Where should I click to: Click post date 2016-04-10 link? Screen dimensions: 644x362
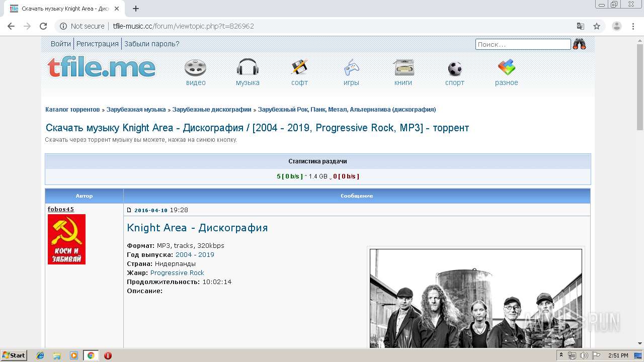click(151, 210)
